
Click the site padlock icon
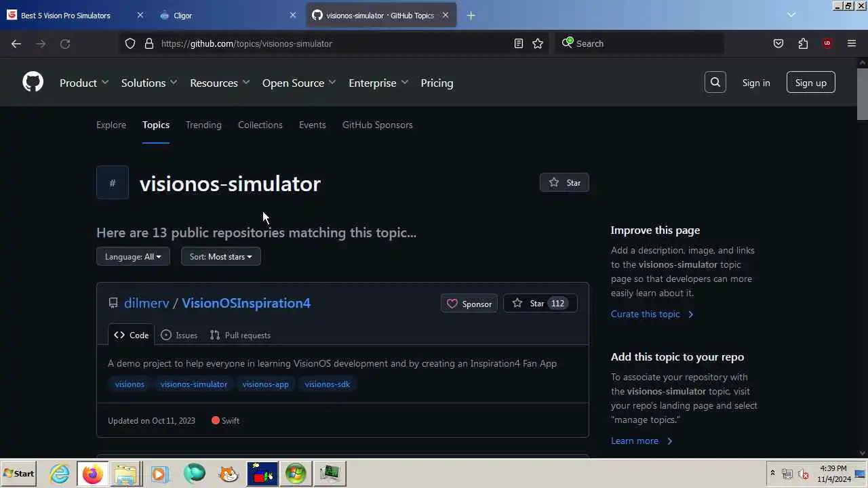point(149,43)
